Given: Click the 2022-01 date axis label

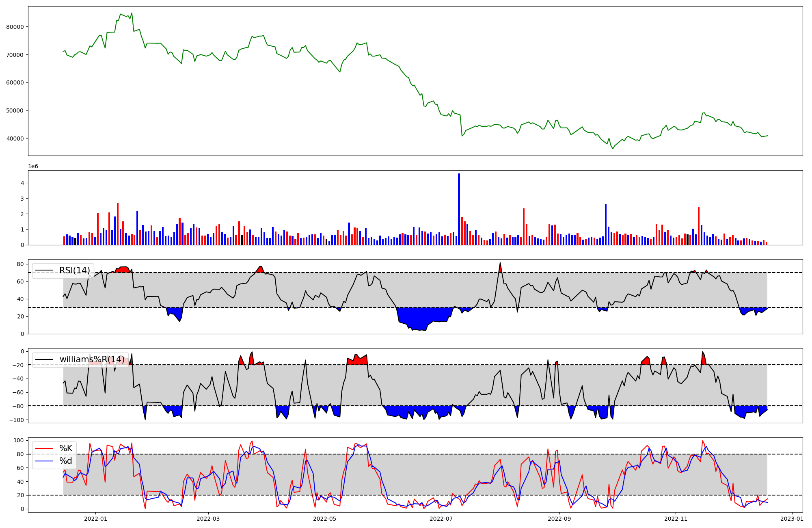Looking at the screenshot, I should point(95,519).
